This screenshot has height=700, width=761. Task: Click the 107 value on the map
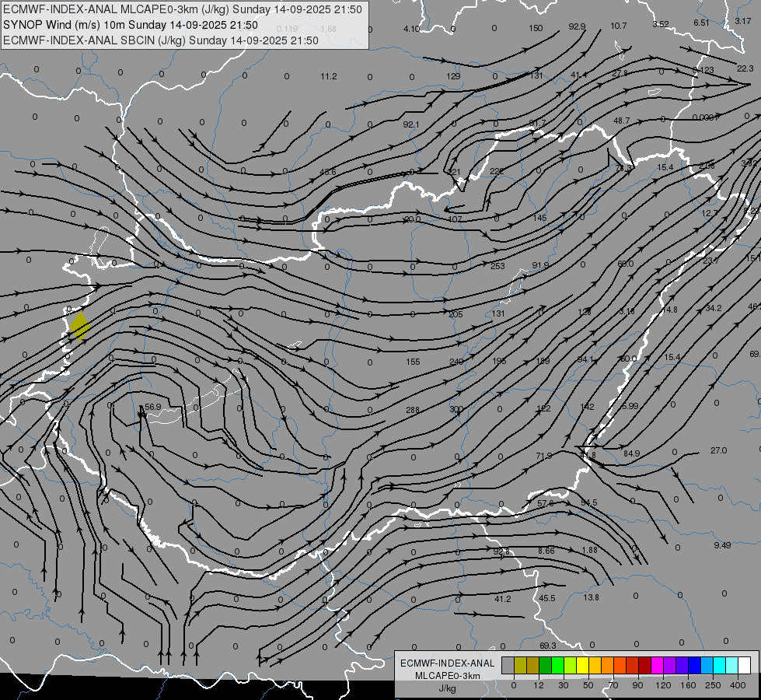(x=455, y=219)
